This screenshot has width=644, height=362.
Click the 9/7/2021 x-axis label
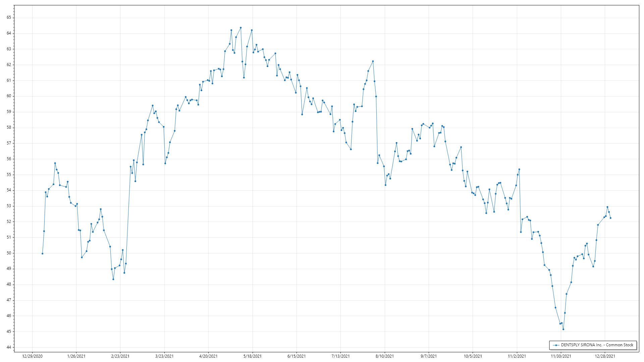(x=429, y=356)
